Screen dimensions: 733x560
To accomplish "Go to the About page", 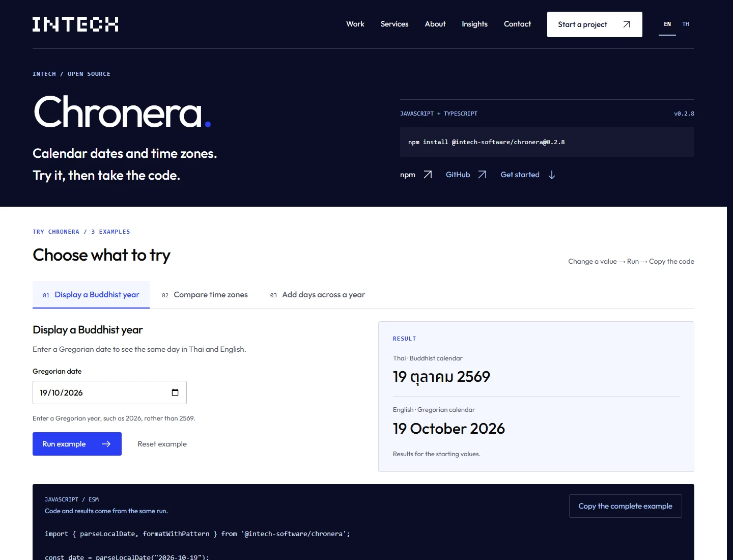I will tap(435, 24).
